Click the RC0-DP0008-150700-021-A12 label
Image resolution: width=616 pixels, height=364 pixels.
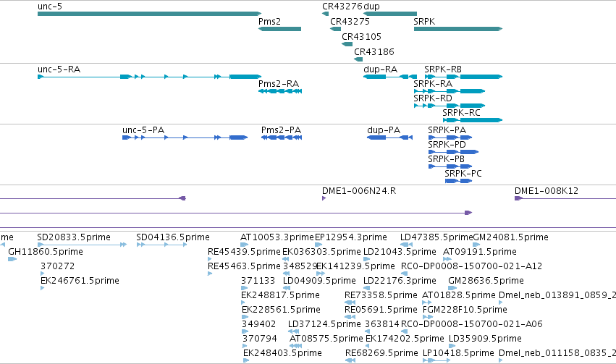[471, 266]
